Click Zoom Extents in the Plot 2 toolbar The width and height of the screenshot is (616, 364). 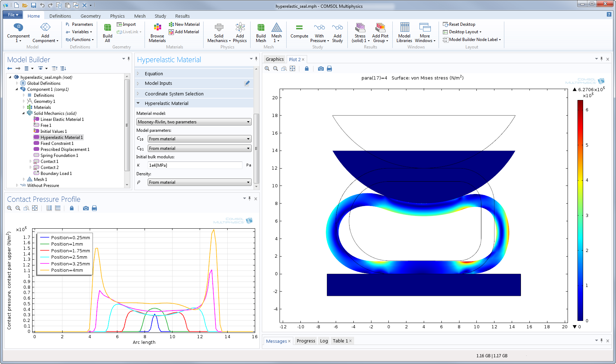coord(293,69)
